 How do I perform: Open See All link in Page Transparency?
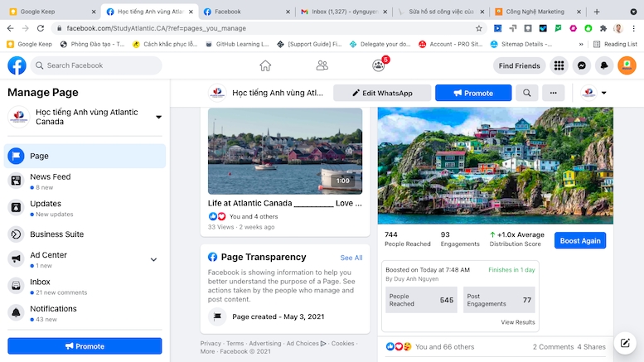tap(351, 258)
